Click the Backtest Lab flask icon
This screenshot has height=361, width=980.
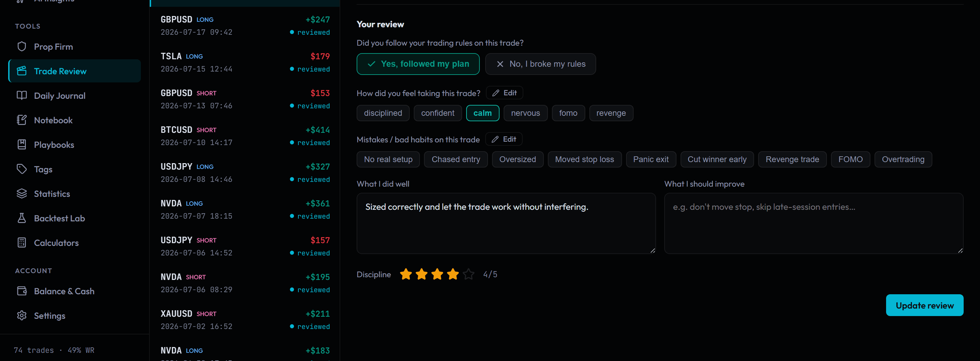pyautogui.click(x=22, y=218)
